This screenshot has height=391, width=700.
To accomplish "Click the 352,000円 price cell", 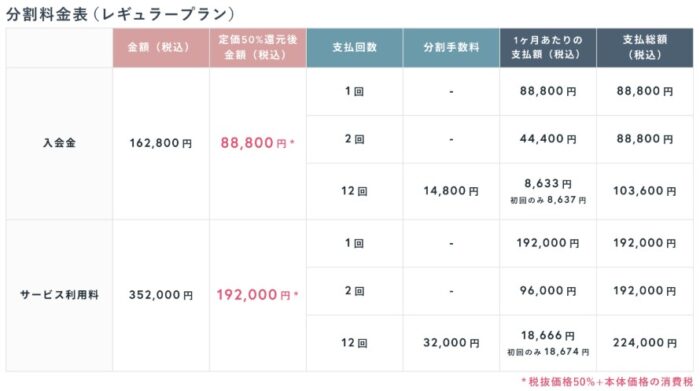I will tap(161, 295).
